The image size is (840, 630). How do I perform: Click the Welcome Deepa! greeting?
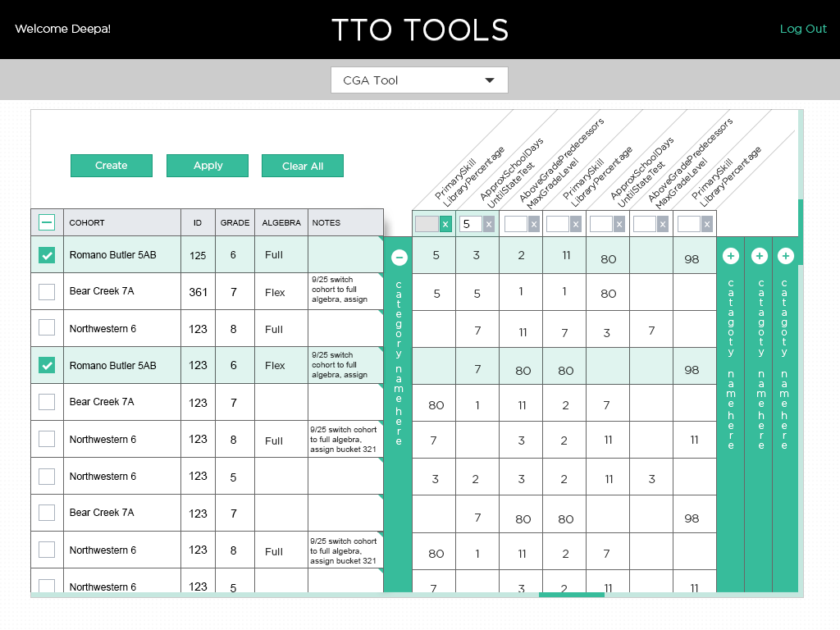62,29
